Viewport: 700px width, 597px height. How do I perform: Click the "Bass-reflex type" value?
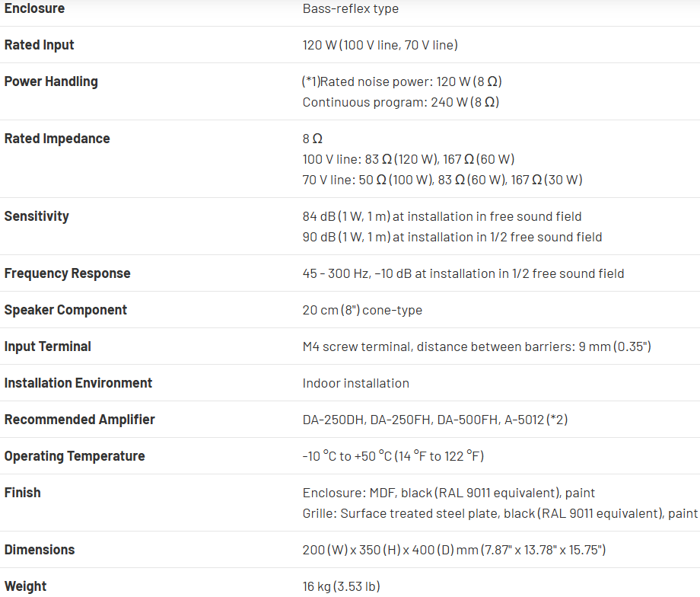click(x=350, y=9)
